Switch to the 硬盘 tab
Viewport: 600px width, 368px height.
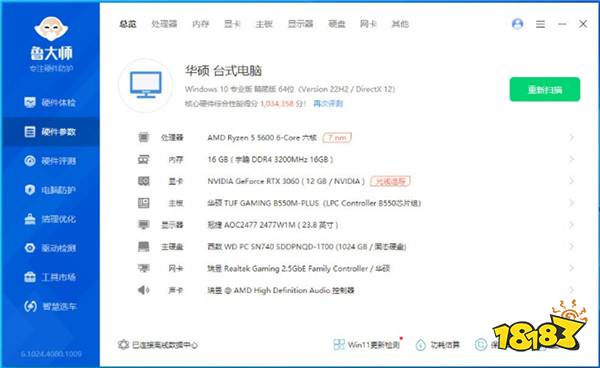(x=337, y=24)
